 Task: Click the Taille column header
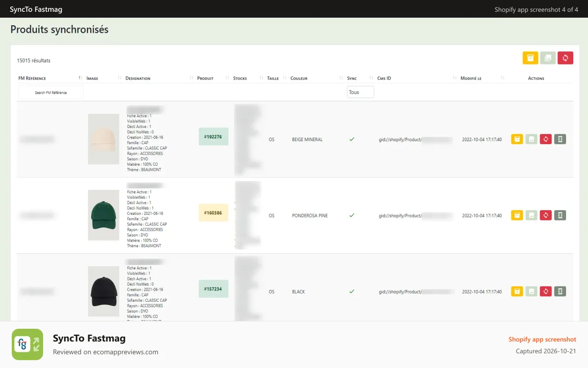pyautogui.click(x=273, y=79)
